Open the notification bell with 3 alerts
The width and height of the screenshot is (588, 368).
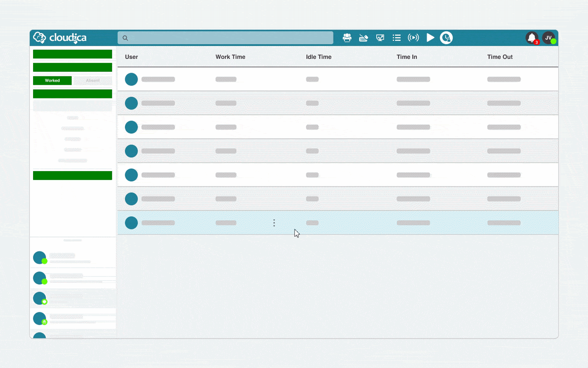pos(532,38)
